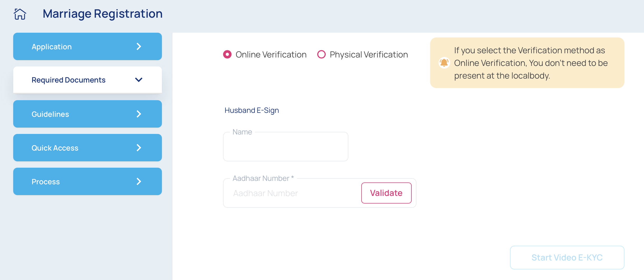
Task: Select the Online Verification radio button
Action: [x=227, y=55]
